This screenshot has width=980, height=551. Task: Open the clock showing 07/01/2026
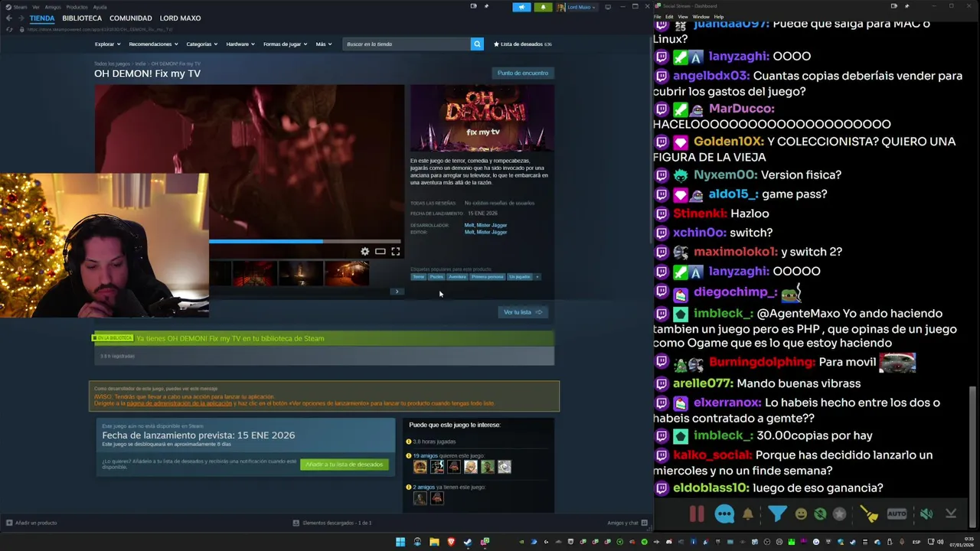(x=962, y=542)
